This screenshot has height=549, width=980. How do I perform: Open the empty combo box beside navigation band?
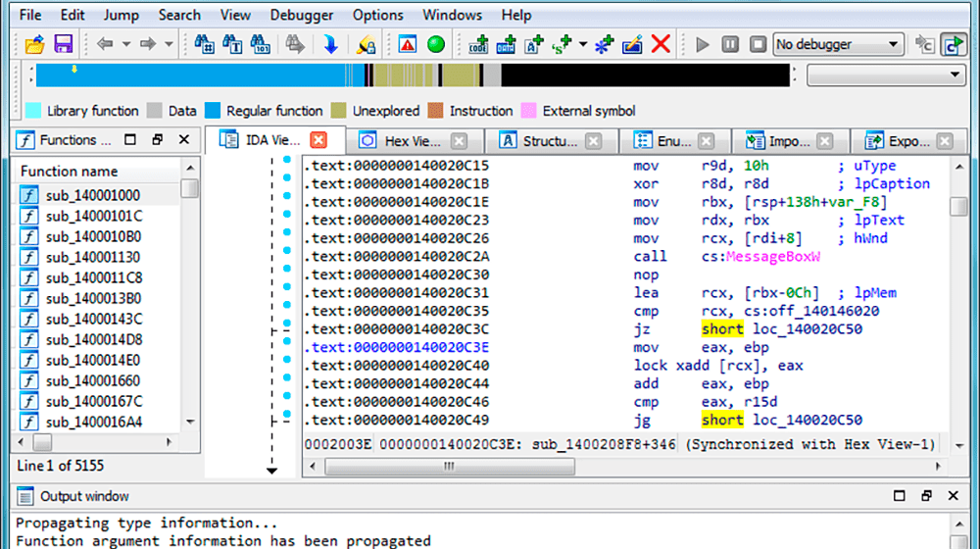point(886,75)
